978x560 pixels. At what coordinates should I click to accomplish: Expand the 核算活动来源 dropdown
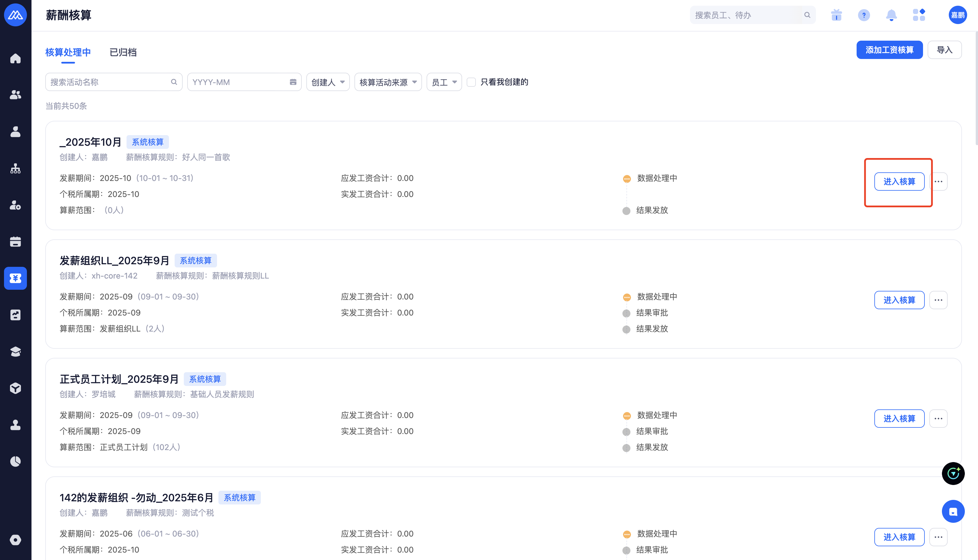(388, 82)
